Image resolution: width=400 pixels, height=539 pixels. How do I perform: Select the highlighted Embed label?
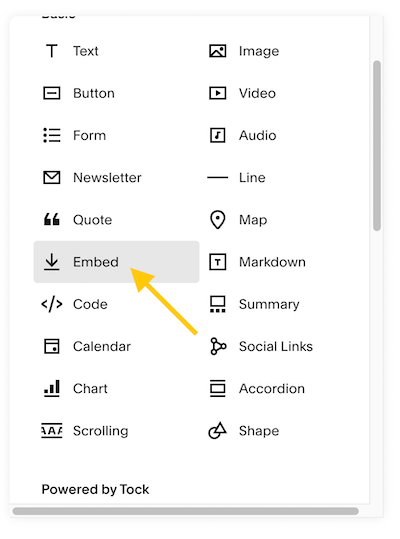point(96,262)
